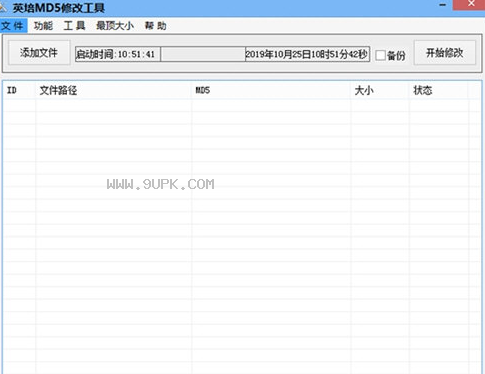Click the app icon in title bar

3,7
